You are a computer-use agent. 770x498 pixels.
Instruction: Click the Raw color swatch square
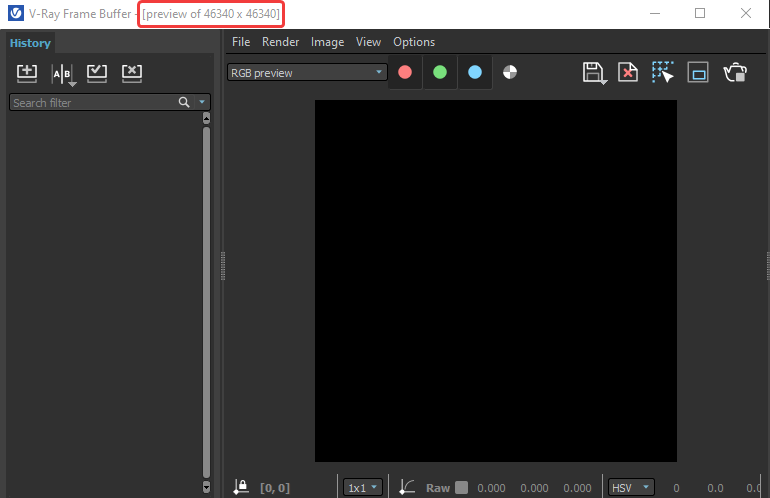[x=461, y=488]
